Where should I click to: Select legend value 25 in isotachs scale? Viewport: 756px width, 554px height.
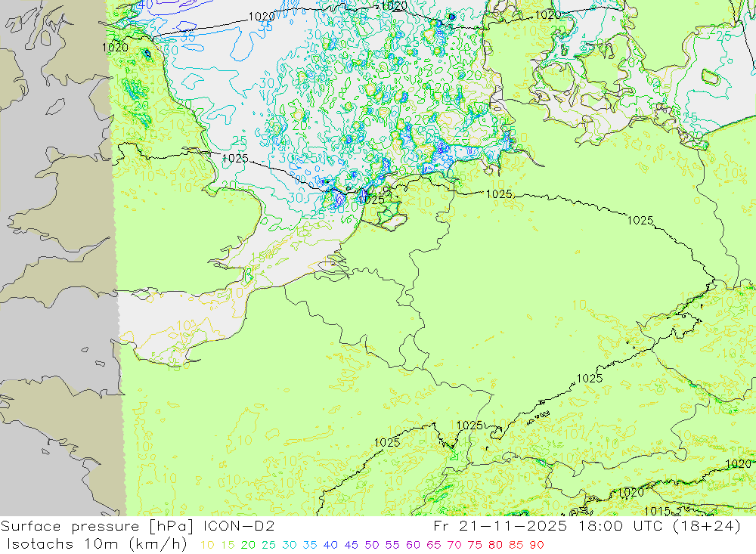click(269, 545)
